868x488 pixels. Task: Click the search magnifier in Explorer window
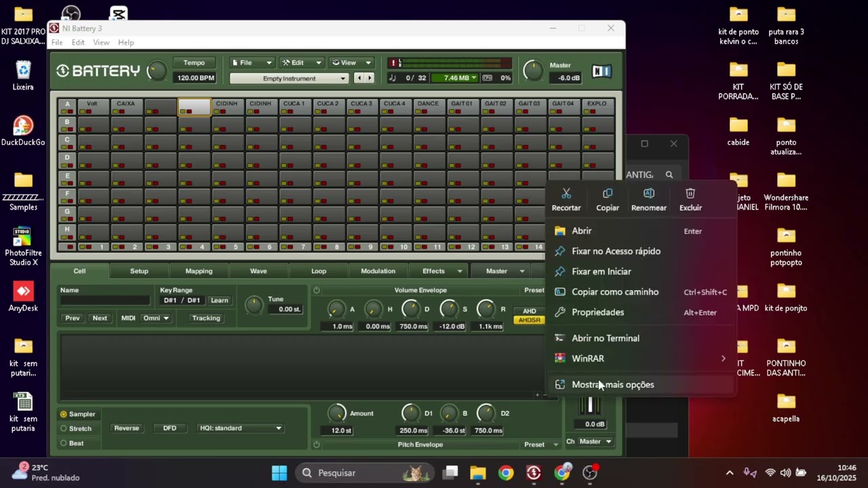pos(669,175)
